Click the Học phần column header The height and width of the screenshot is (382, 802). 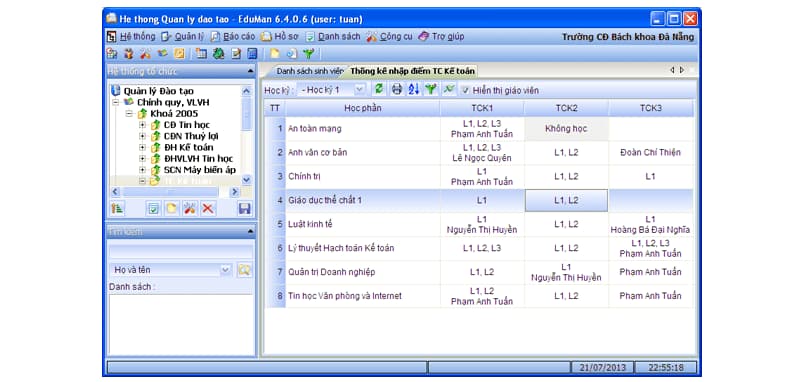point(363,108)
